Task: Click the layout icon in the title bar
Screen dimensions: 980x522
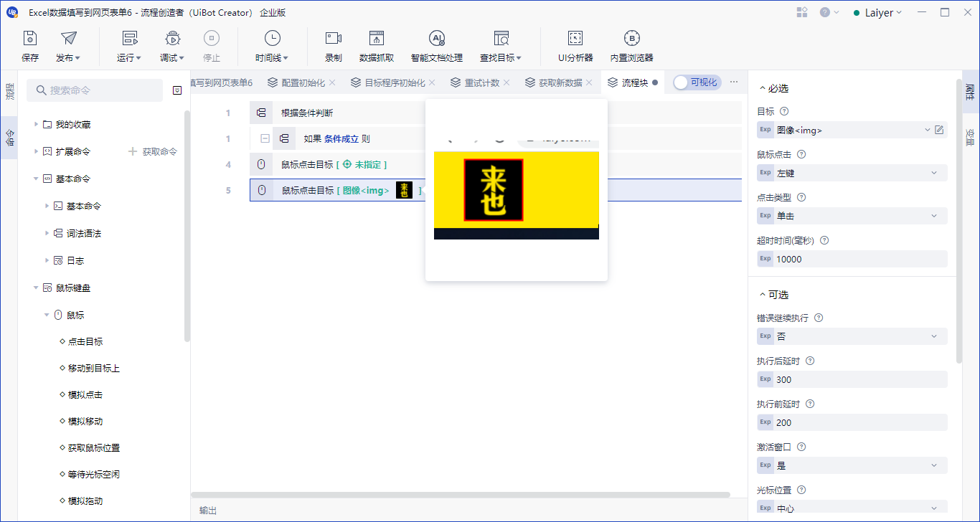Action: [802, 12]
